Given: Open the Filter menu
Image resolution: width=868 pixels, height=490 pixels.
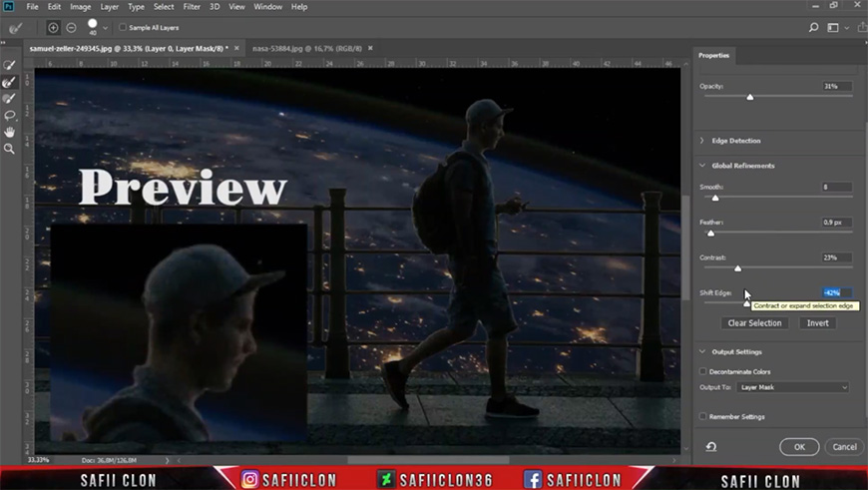Looking at the screenshot, I should [192, 7].
